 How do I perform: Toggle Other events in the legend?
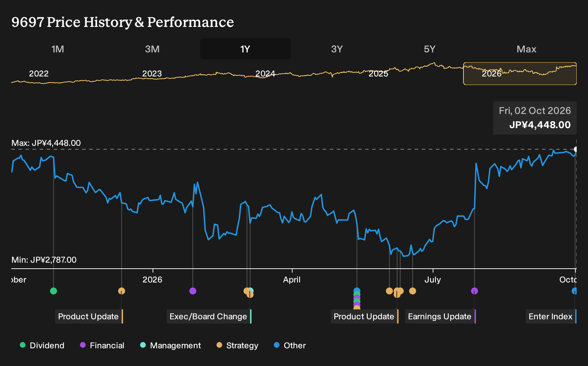click(x=290, y=345)
